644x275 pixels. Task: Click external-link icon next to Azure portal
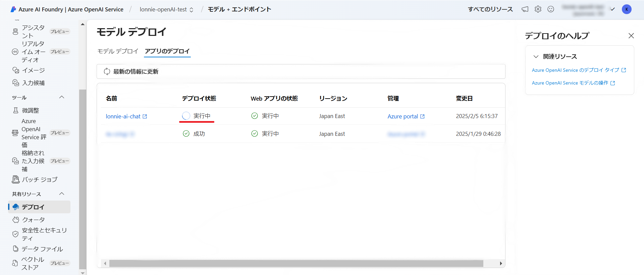[422, 116]
